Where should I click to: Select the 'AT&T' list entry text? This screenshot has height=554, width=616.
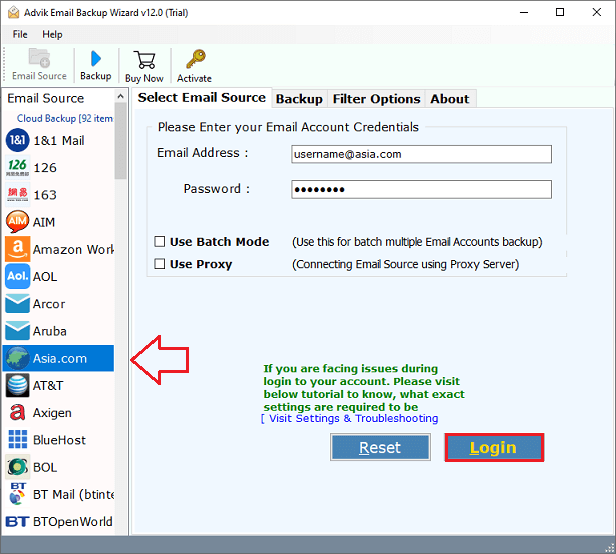pyautogui.click(x=48, y=385)
